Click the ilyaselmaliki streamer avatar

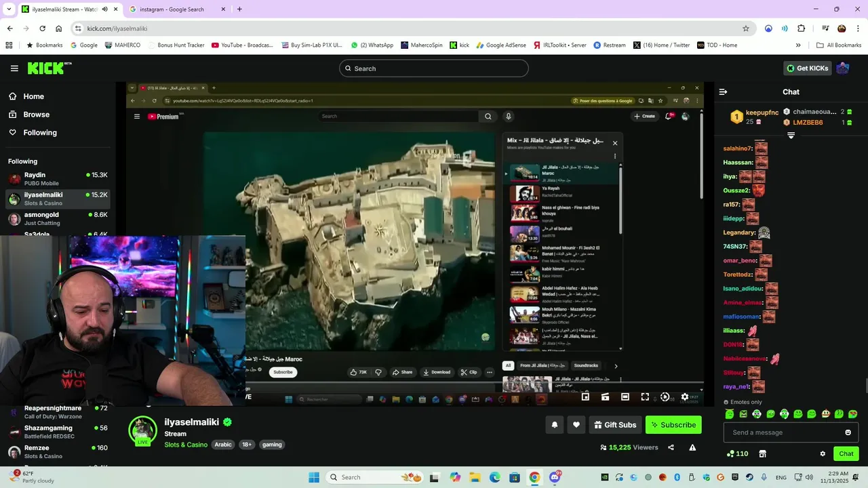tap(142, 430)
